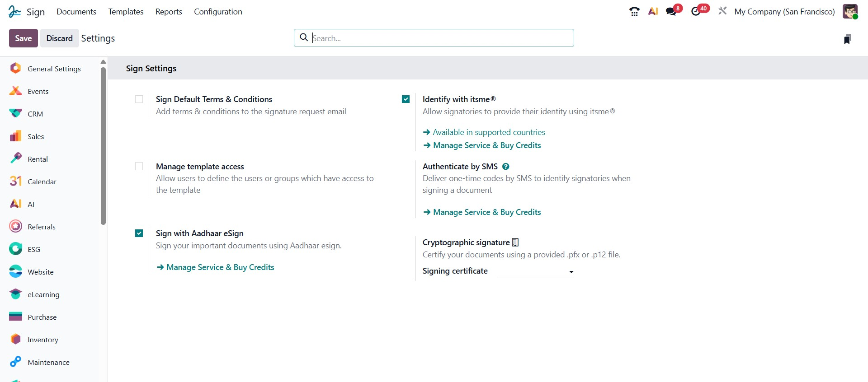
Task: Click the debug tools wrench icon
Action: tap(722, 11)
